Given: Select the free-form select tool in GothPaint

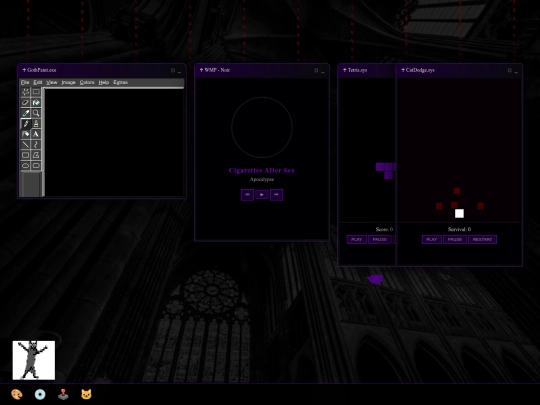Looking at the screenshot, I should click(x=25, y=92).
